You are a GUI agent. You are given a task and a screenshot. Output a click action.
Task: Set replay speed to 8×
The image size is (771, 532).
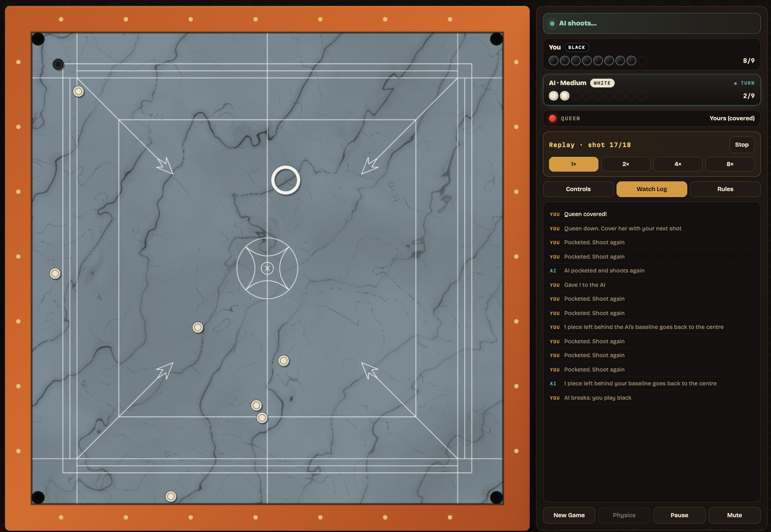coord(730,164)
